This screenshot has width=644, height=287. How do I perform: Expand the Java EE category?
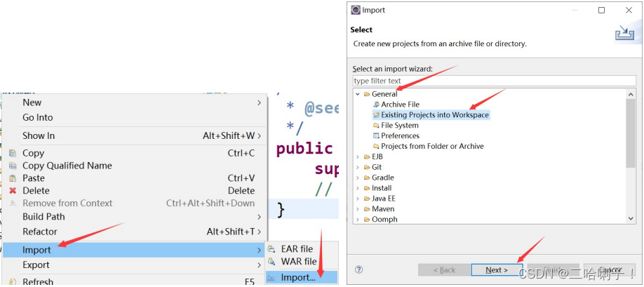point(358,199)
